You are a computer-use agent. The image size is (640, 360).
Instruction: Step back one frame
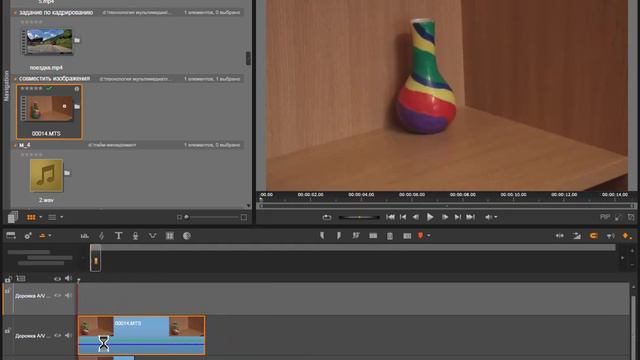(x=416, y=217)
